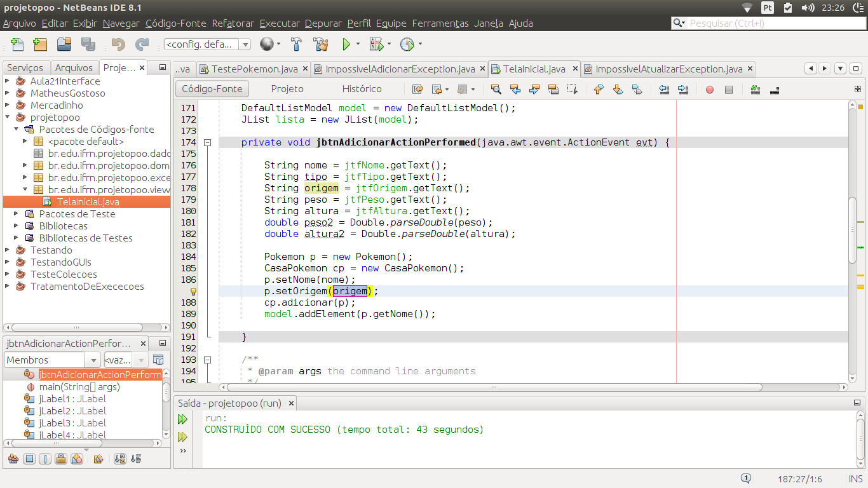Toggle show fields filter in Navigator
Image resolution: width=868 pixels, height=488 pixels.
pos(29,459)
